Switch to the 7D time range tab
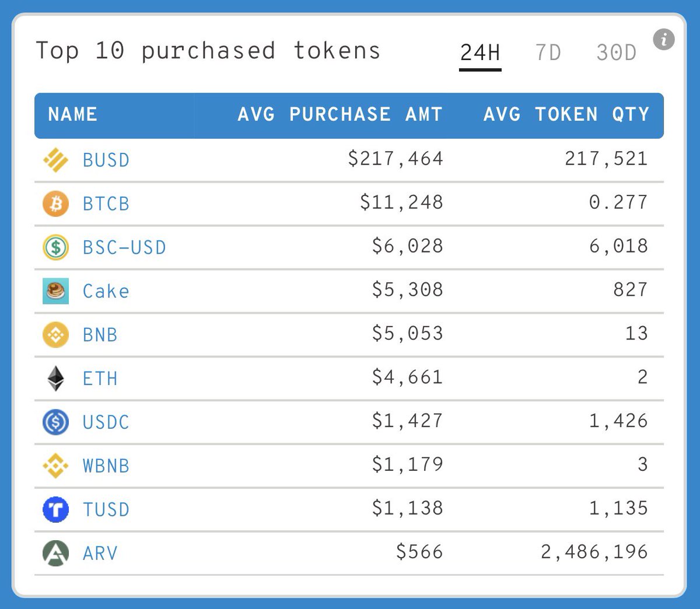The height and width of the screenshot is (609, 700). pos(548,52)
